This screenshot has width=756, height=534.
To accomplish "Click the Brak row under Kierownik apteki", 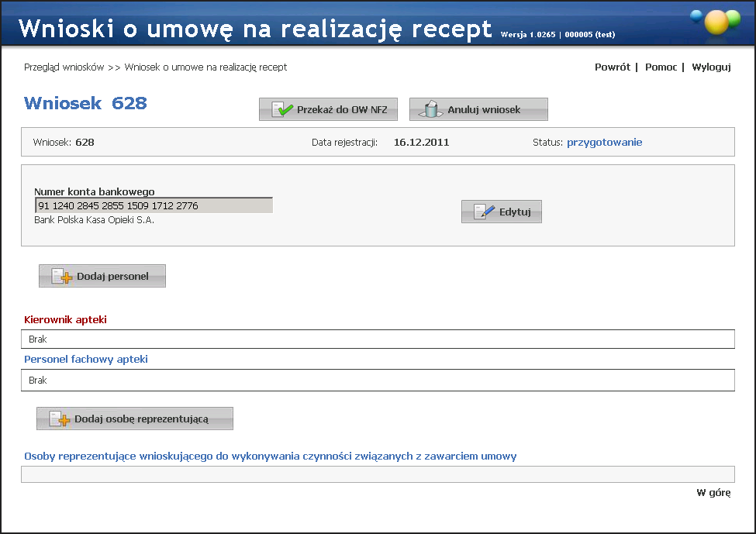I will tap(378, 339).
